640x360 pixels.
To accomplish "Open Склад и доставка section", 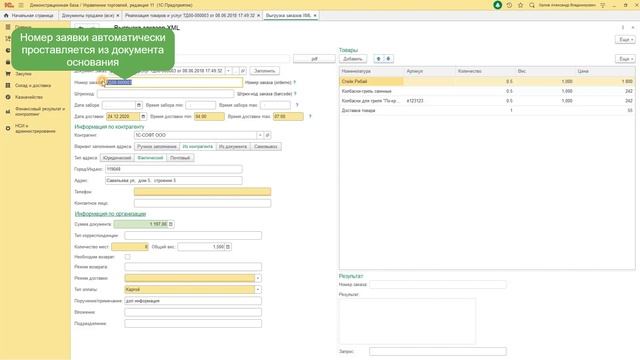I will coord(33,86).
